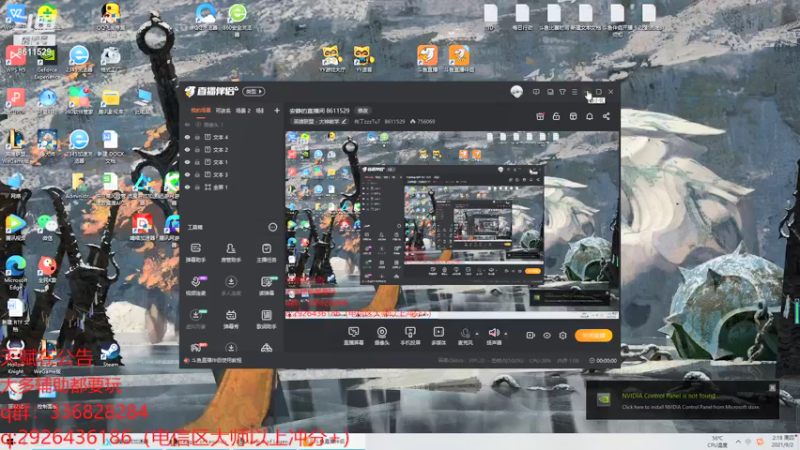800x450 pixels.
Task: Toggle the preview eye icon in bottom bar
Action: coord(546,336)
